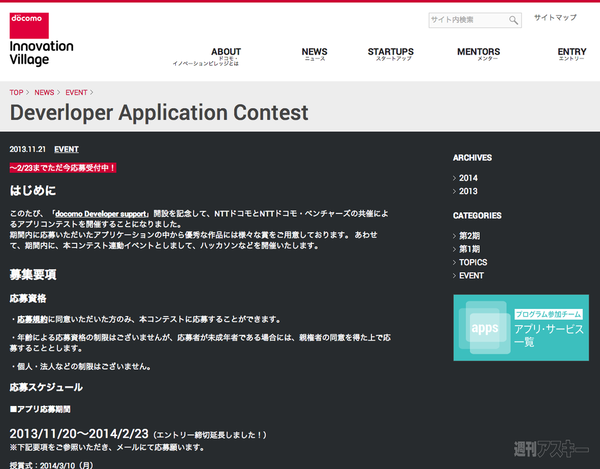This screenshot has width=600, height=469.
Task: Click the docomo Innovation Village logo
Action: coord(41,39)
